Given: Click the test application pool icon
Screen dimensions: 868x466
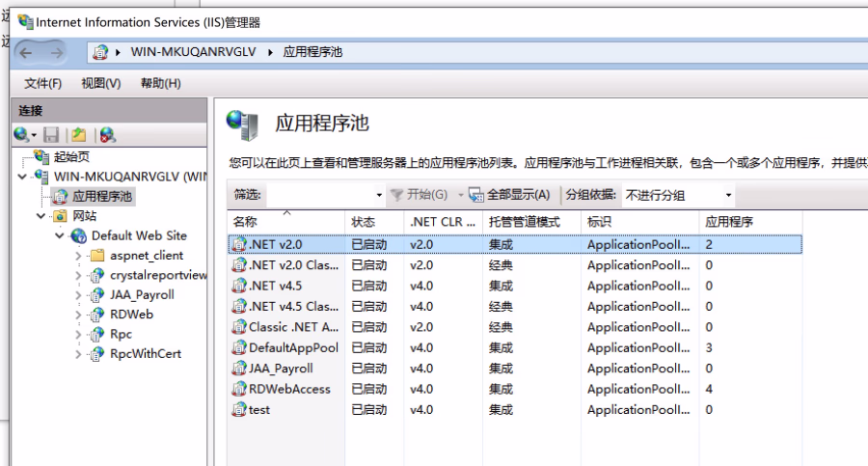Looking at the screenshot, I should [239, 409].
